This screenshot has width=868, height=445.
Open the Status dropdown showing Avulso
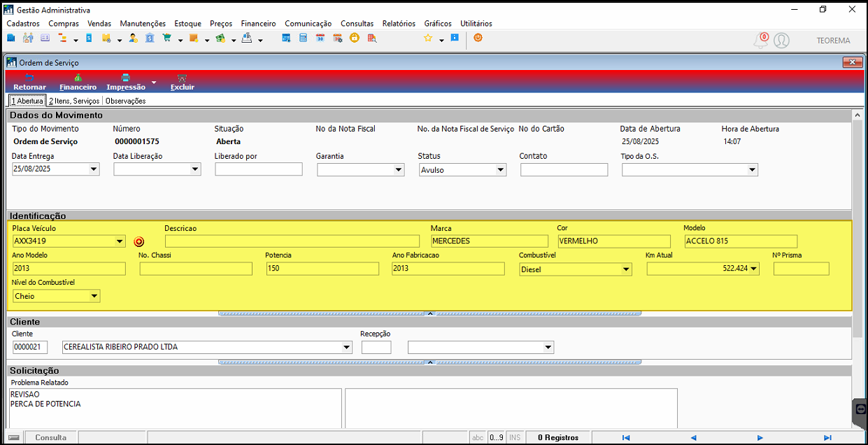[500, 169]
